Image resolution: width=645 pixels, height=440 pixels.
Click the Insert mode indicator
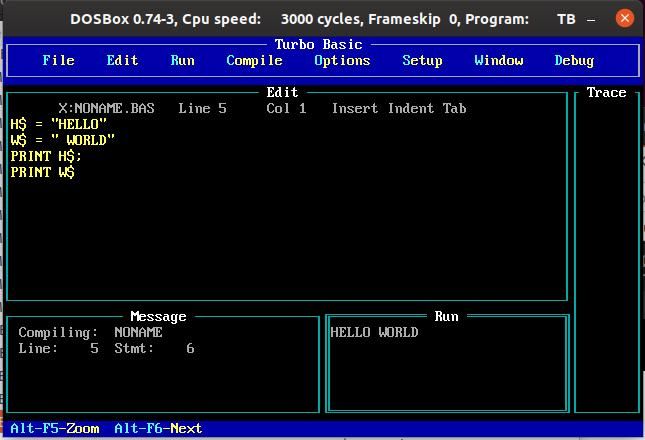click(355, 109)
